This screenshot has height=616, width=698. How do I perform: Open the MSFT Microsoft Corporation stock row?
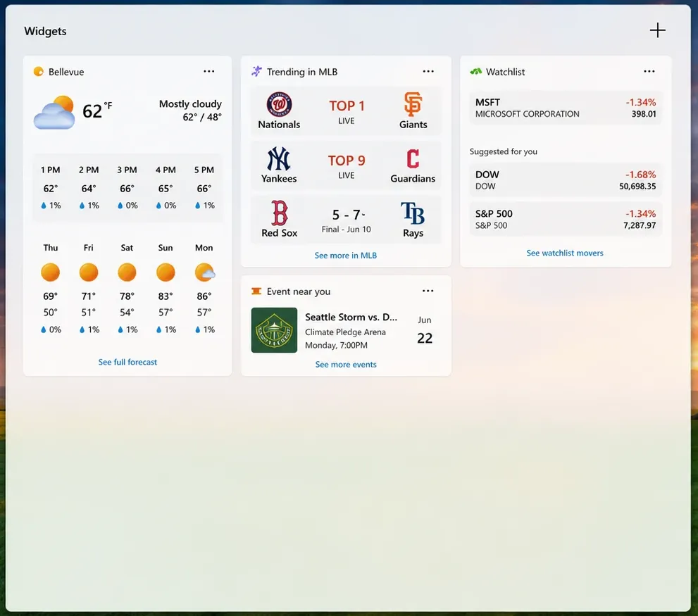[566, 108]
